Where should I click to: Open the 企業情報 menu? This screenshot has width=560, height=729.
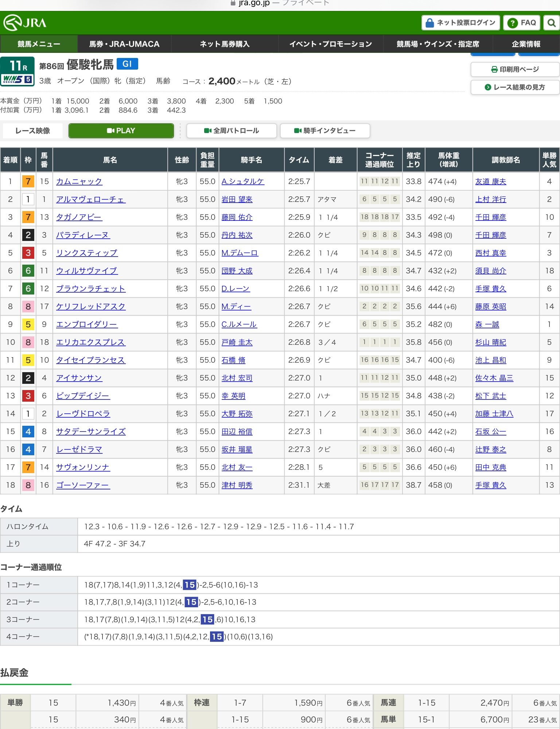tap(526, 44)
